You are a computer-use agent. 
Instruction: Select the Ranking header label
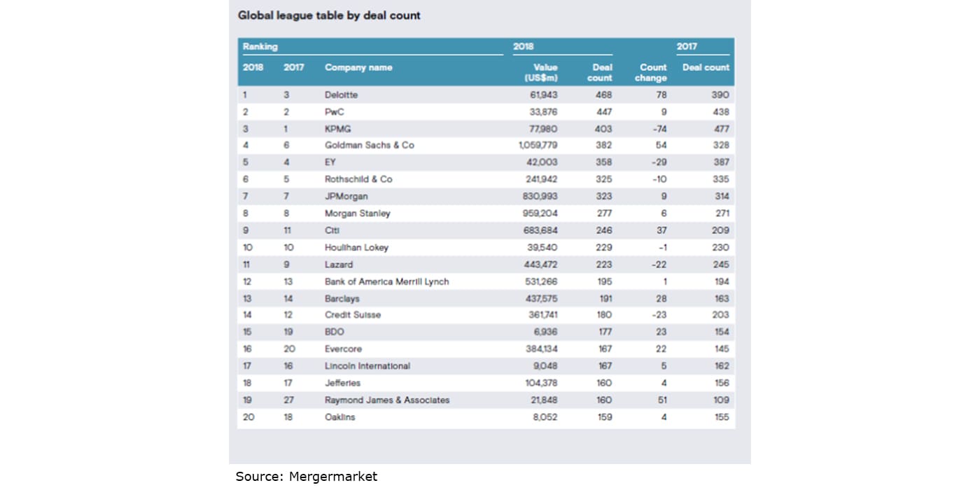click(x=260, y=47)
